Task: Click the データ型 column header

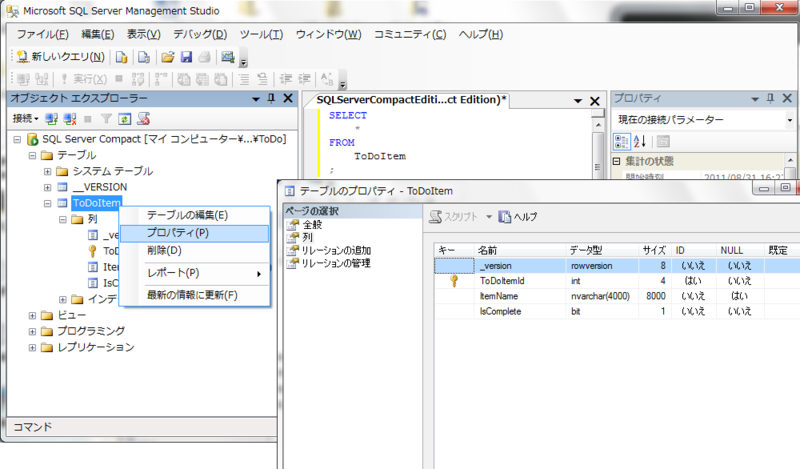Action: pos(602,250)
